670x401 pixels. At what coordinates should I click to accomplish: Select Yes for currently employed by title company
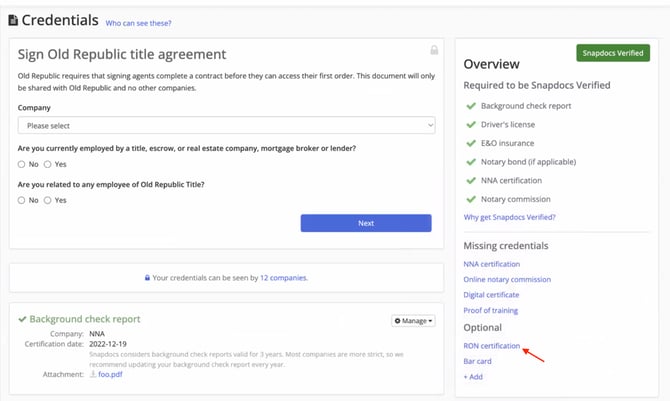(47, 164)
